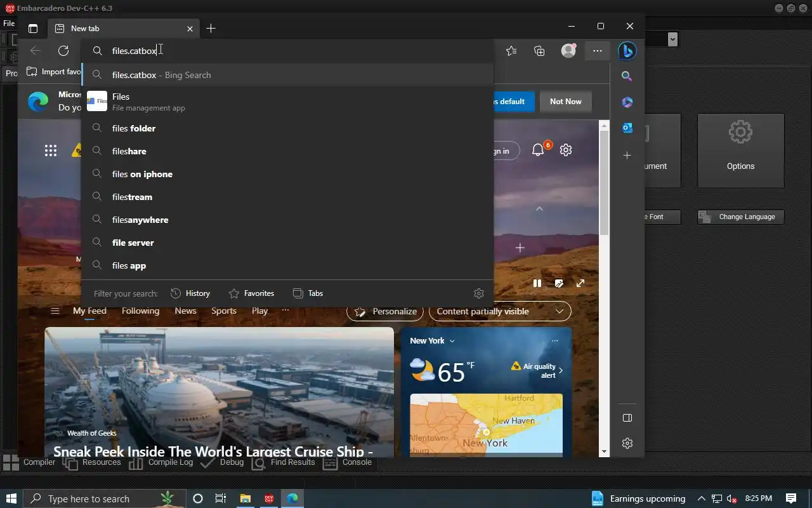Open the edit background icon

559,283
